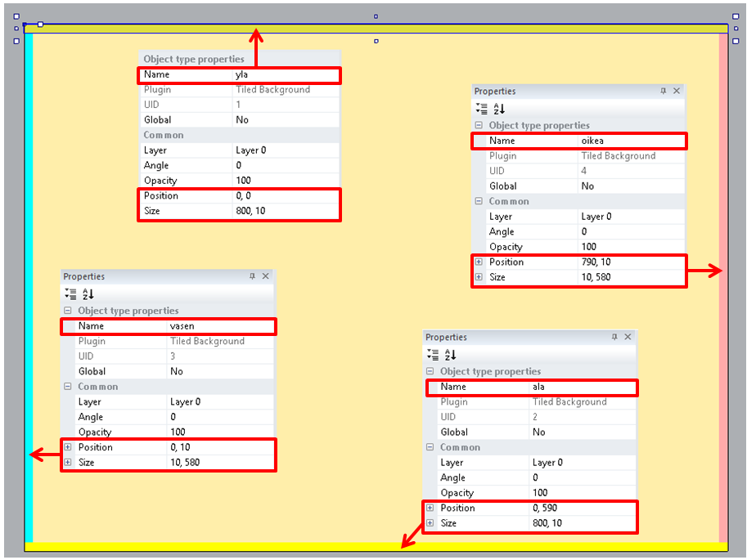Click Name field containing yla
747x560 pixels.
tap(286, 75)
